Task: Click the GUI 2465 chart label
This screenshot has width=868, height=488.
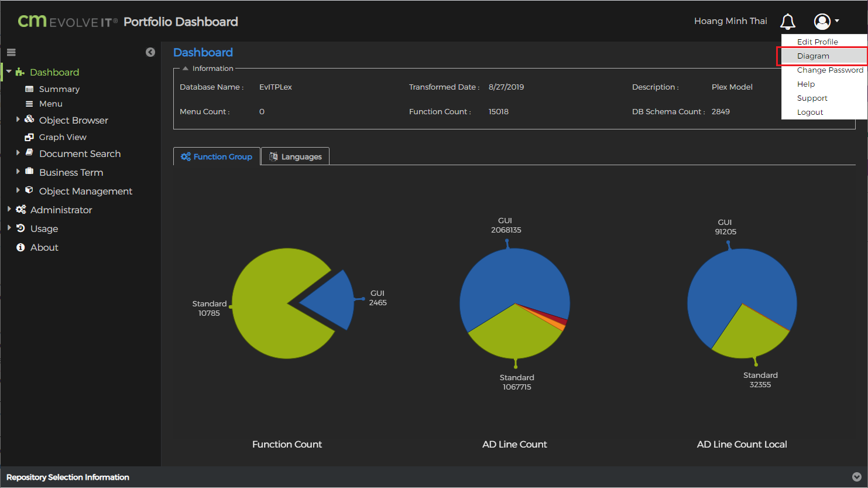Action: coord(378,298)
